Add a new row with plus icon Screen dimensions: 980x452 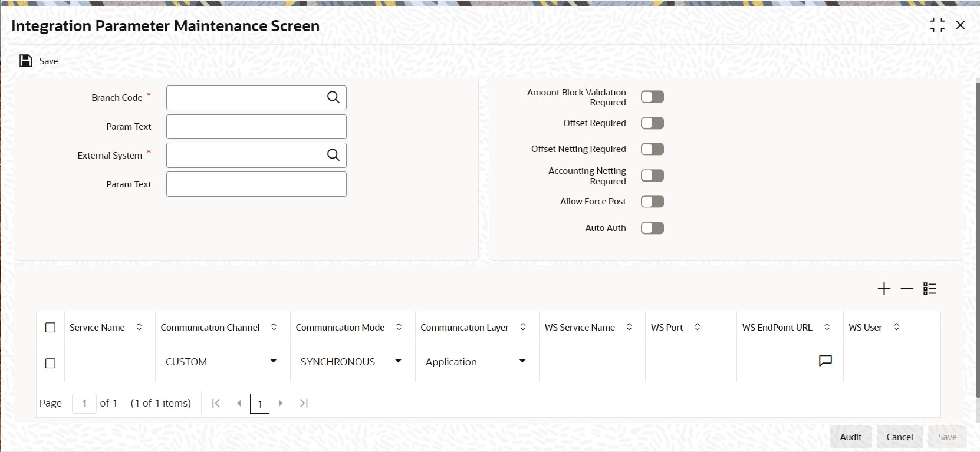(x=884, y=289)
